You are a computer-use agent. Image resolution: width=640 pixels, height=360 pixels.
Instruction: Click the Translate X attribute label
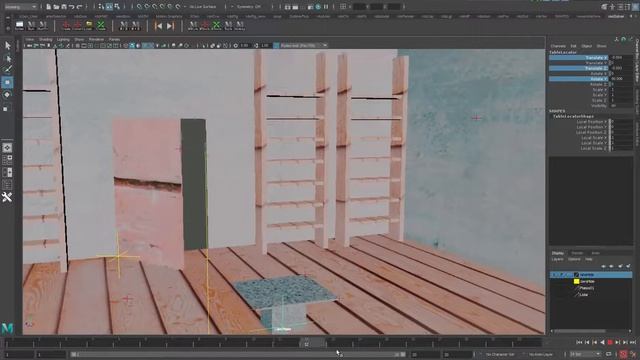tap(596, 58)
